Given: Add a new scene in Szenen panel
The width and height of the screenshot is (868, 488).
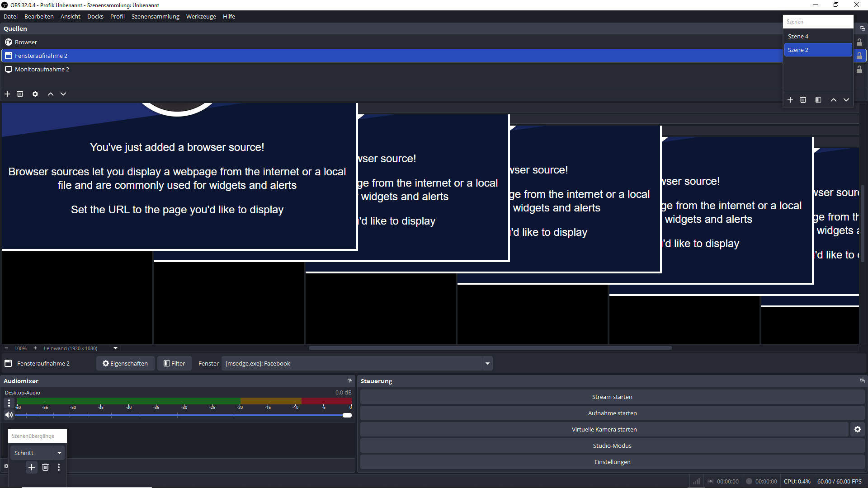Looking at the screenshot, I should click(x=790, y=100).
